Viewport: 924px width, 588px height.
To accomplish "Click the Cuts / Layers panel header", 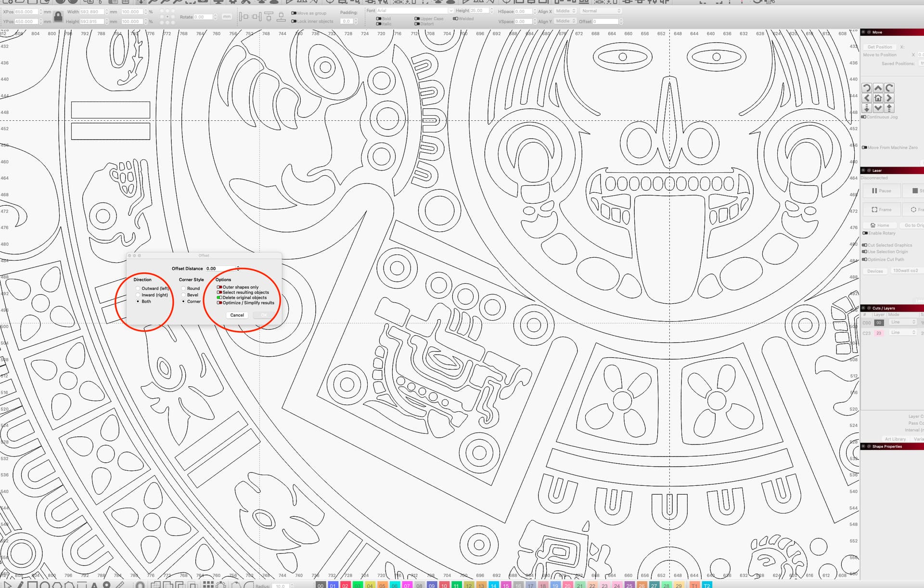I will tap(892, 308).
